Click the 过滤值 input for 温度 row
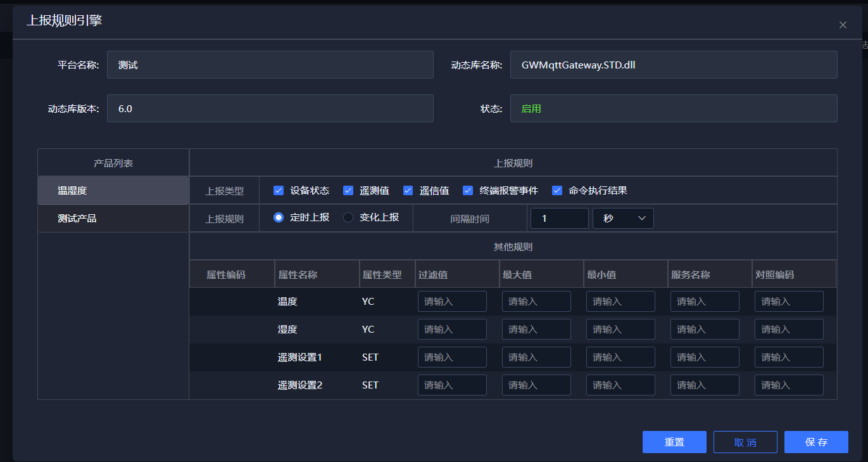 (452, 302)
